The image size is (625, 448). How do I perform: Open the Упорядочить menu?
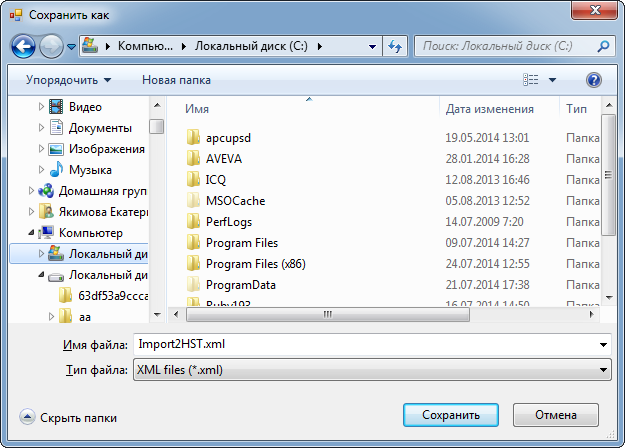(68, 80)
